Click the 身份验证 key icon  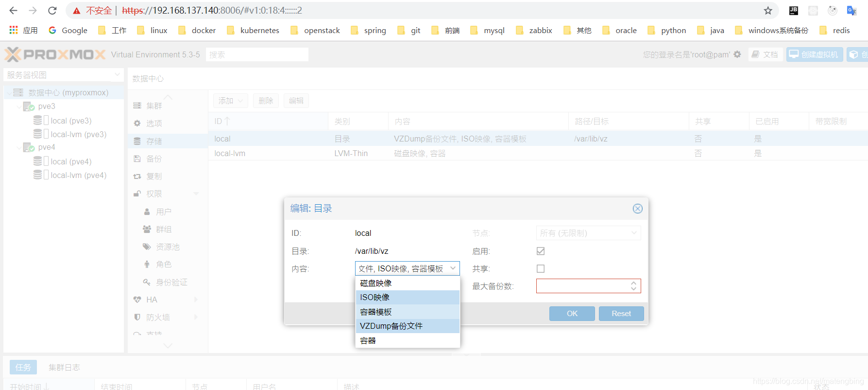pyautogui.click(x=147, y=282)
